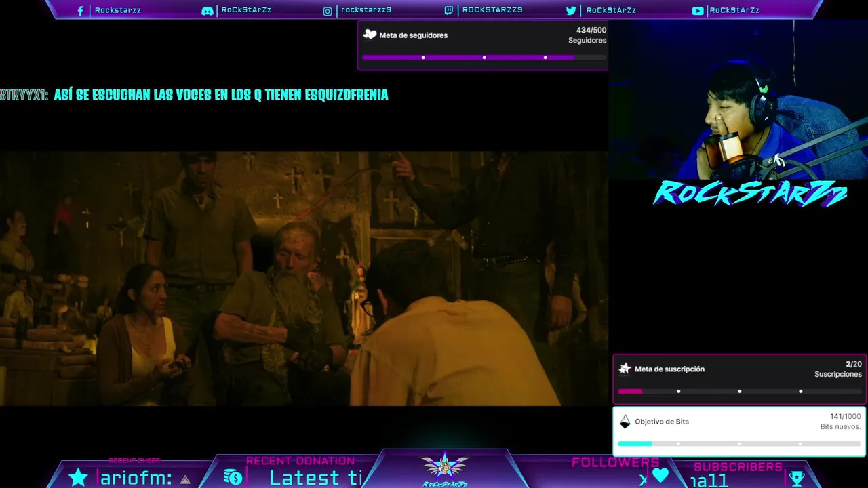Click the Facebook icon in top bar
Screen dimensions: 868x488
81,11
